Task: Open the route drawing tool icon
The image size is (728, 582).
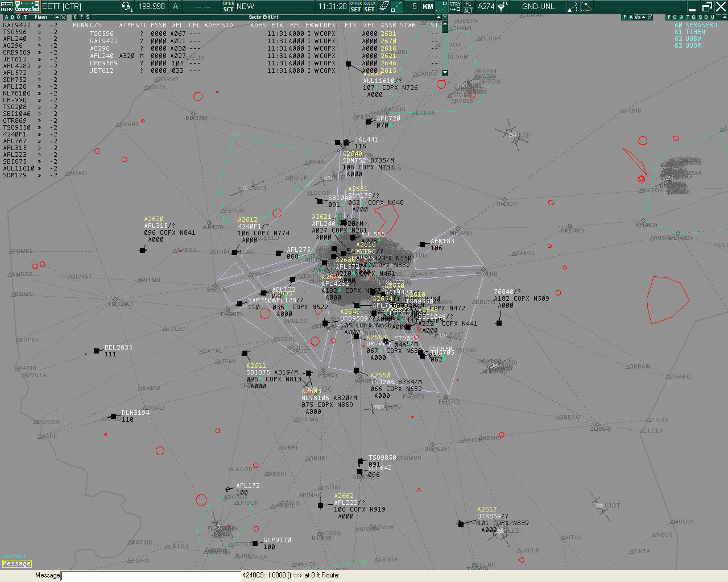Action: point(573,6)
